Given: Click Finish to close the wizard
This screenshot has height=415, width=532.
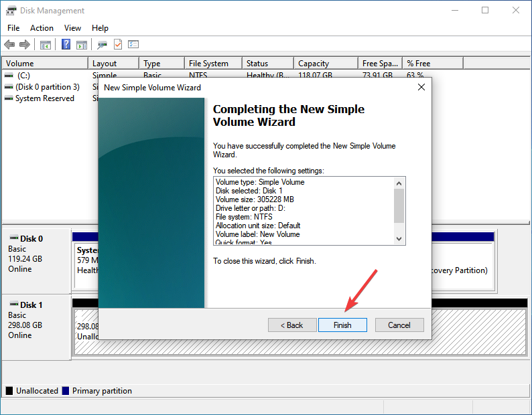Looking at the screenshot, I should point(342,325).
